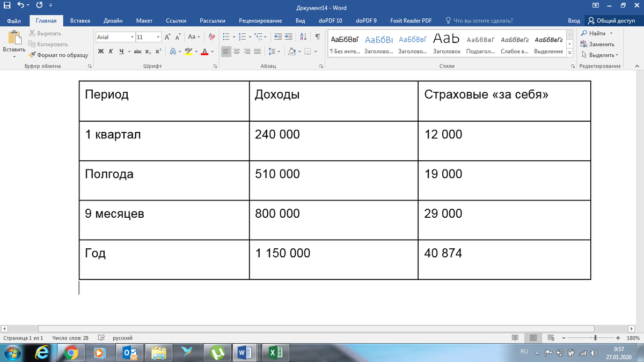644x362 pixels.
Task: Center text in the paragraph group
Action: [x=237, y=51]
